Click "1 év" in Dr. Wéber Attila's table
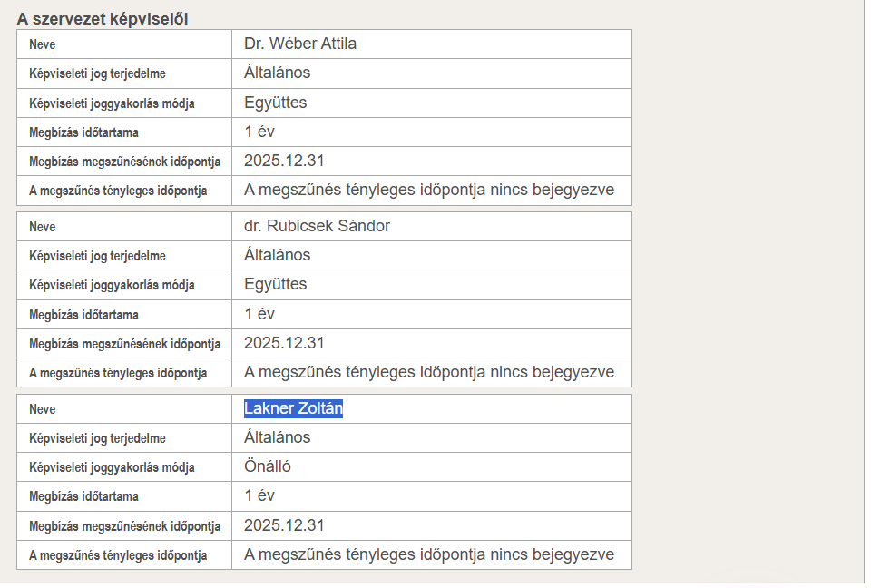The width and height of the screenshot is (871, 588). click(259, 132)
